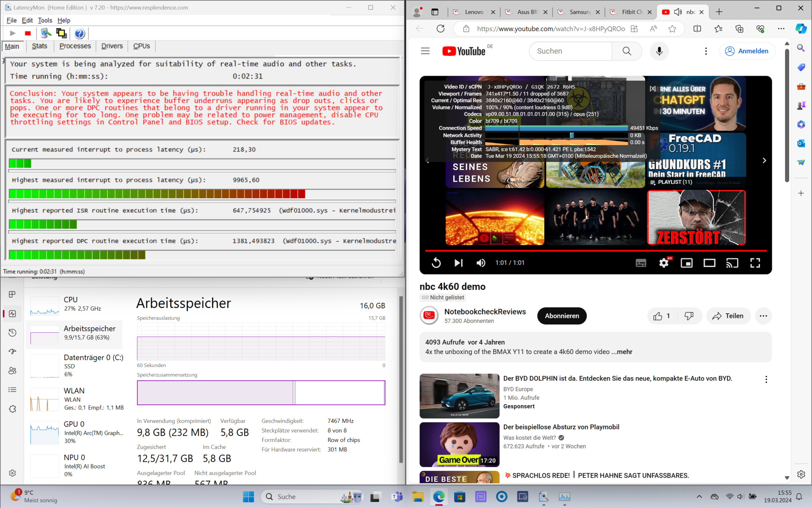Open new Edge tab with plus
812x508 pixels.
click(x=719, y=12)
